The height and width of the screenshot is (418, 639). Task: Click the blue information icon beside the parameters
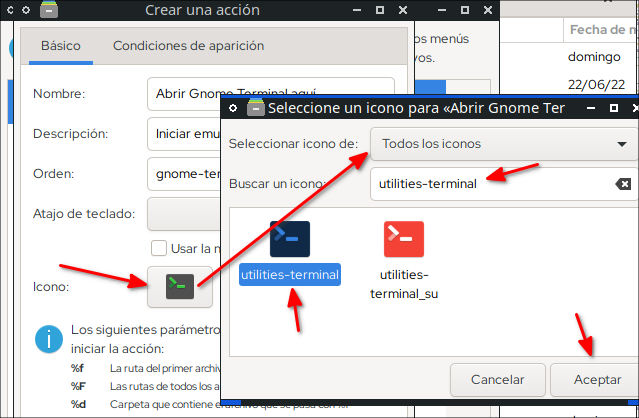[49, 339]
